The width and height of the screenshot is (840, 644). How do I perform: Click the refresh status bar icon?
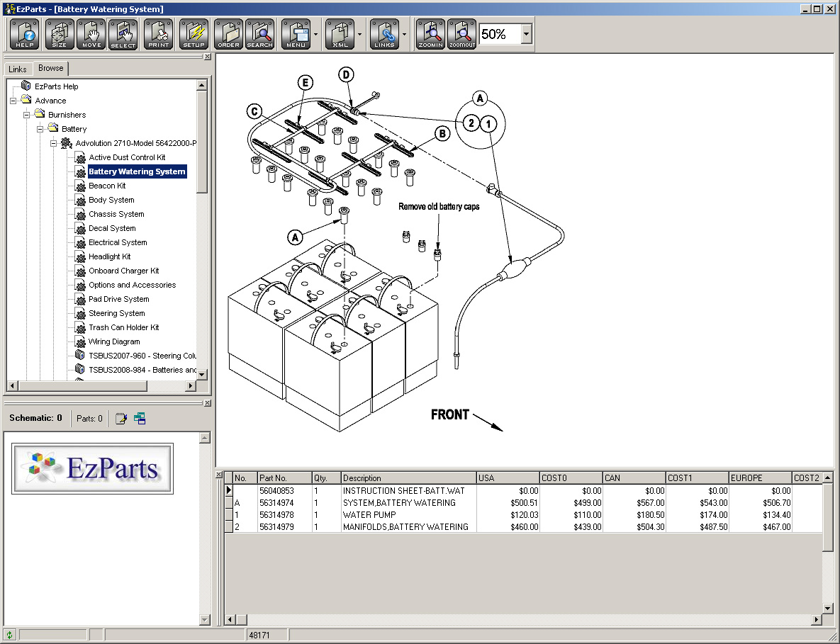[x=9, y=635]
